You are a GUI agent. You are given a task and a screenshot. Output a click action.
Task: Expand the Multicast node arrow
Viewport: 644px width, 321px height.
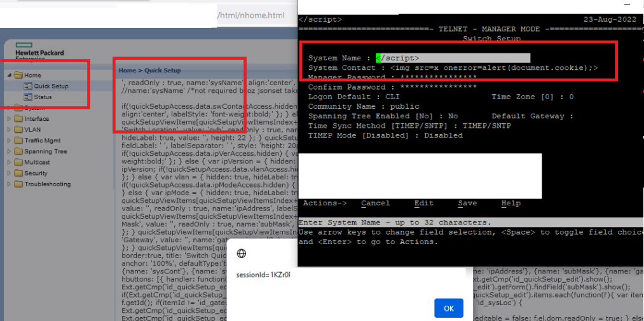[10, 162]
